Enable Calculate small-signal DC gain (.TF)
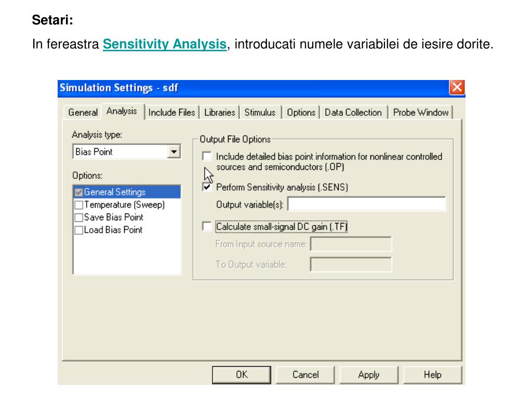The width and height of the screenshot is (532, 399). 207,227
